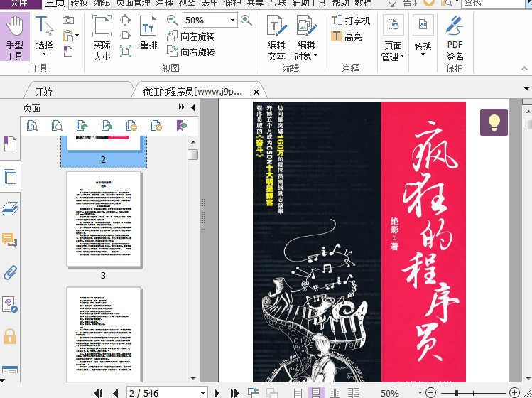This screenshot has width=532, height=398.
Task: Open the Bookmarks side panel
Action: coord(10,144)
